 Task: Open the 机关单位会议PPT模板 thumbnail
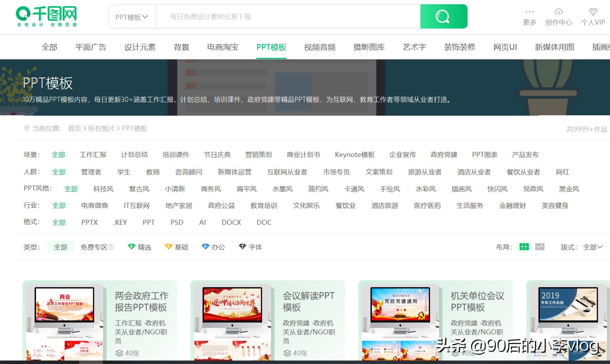tap(400, 323)
